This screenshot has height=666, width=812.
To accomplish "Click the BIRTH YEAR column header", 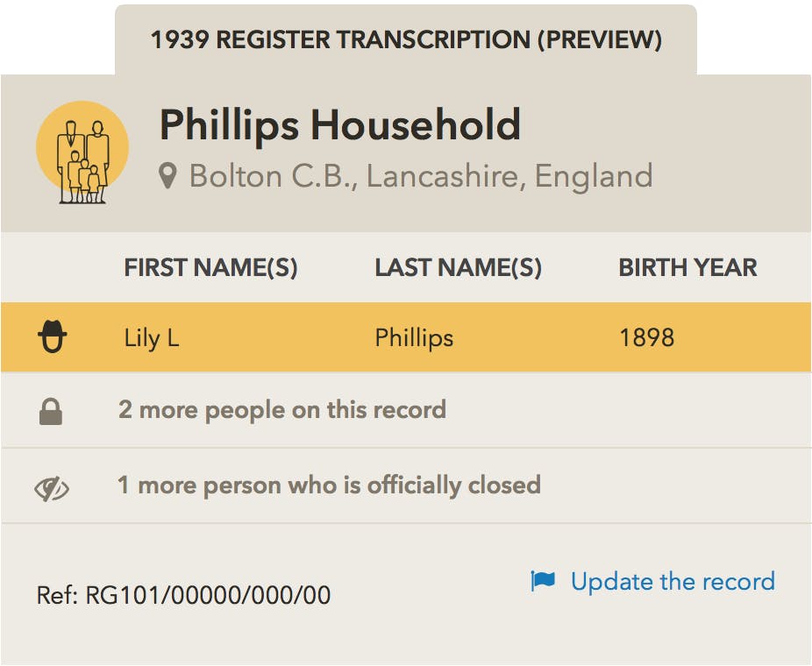I will tap(687, 267).
